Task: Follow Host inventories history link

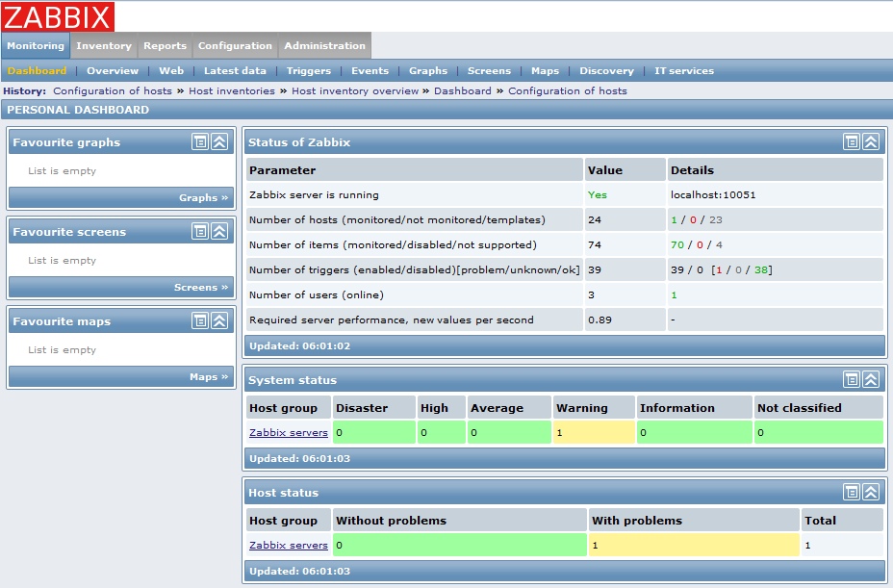Action: point(232,91)
